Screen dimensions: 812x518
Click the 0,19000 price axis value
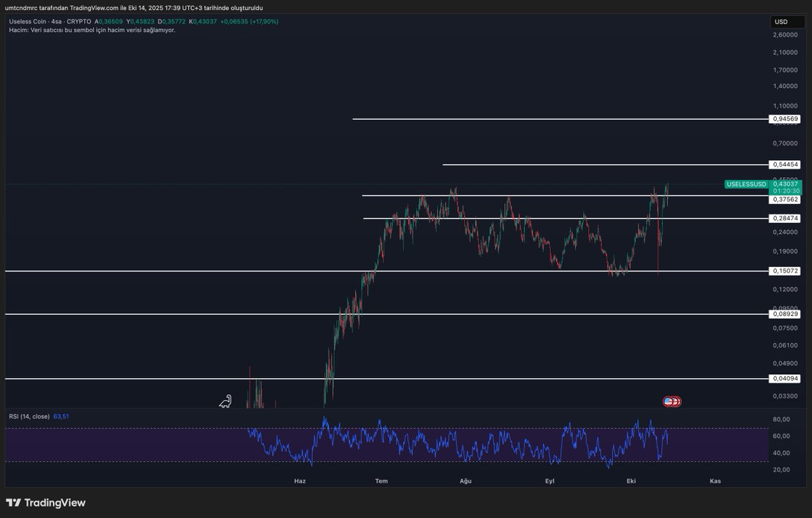click(x=784, y=252)
